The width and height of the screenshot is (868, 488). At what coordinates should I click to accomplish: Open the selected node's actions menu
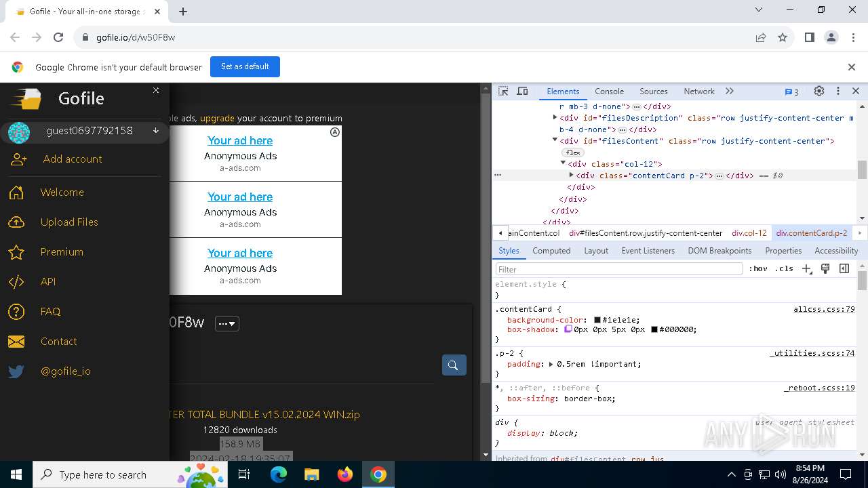click(x=498, y=175)
